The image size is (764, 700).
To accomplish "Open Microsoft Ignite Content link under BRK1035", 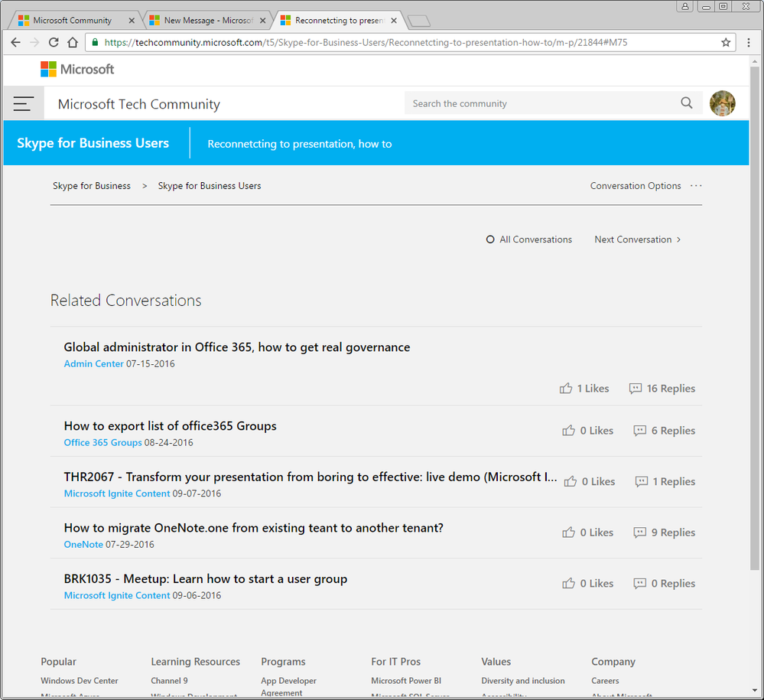I will click(117, 595).
